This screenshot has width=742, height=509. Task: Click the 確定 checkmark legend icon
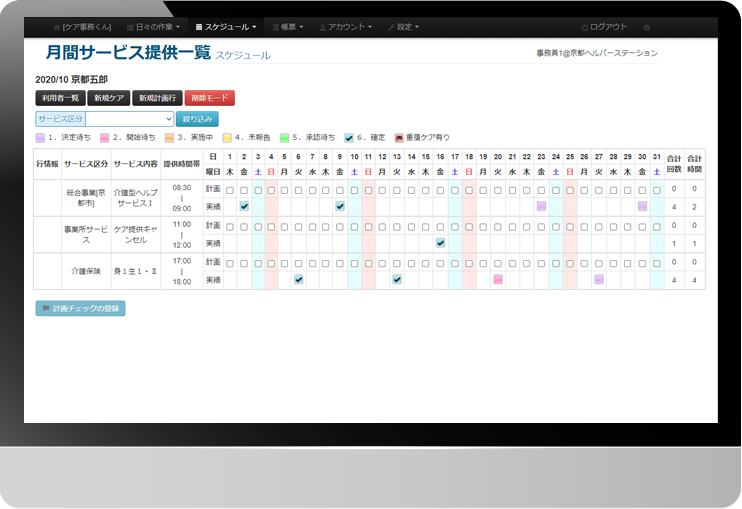(349, 138)
